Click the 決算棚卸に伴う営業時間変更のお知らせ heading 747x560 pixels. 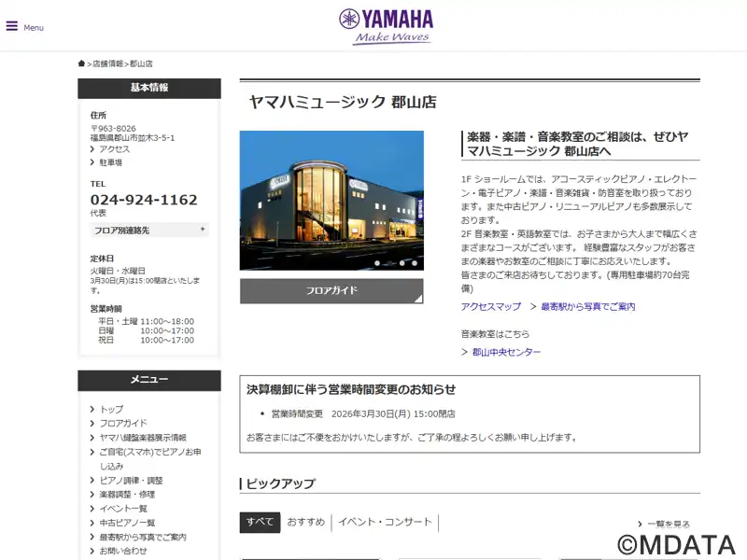coord(351,389)
